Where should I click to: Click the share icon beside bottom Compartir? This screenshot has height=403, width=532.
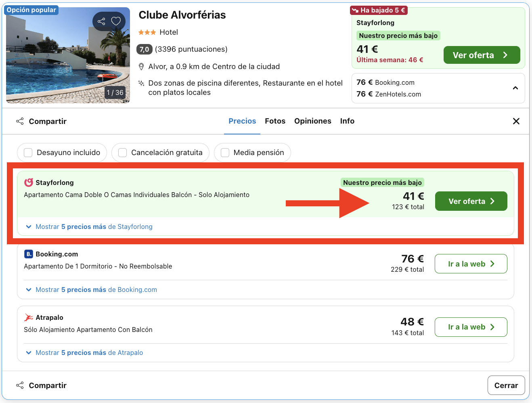coord(20,385)
